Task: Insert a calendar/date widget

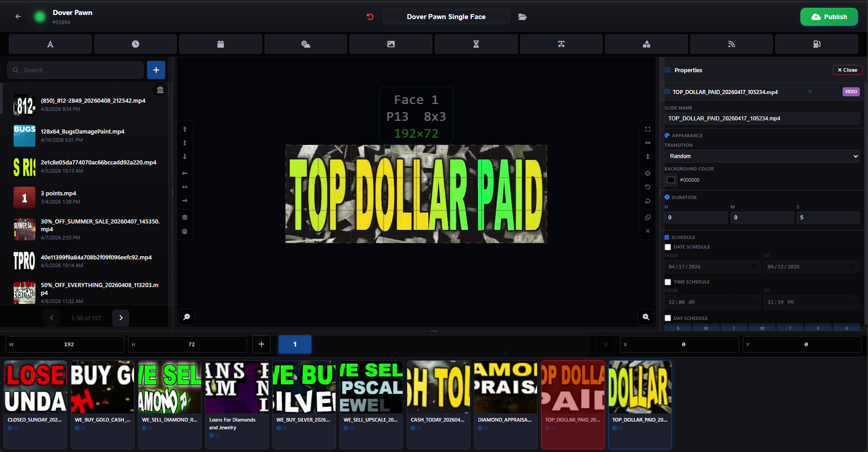Action: tap(220, 44)
